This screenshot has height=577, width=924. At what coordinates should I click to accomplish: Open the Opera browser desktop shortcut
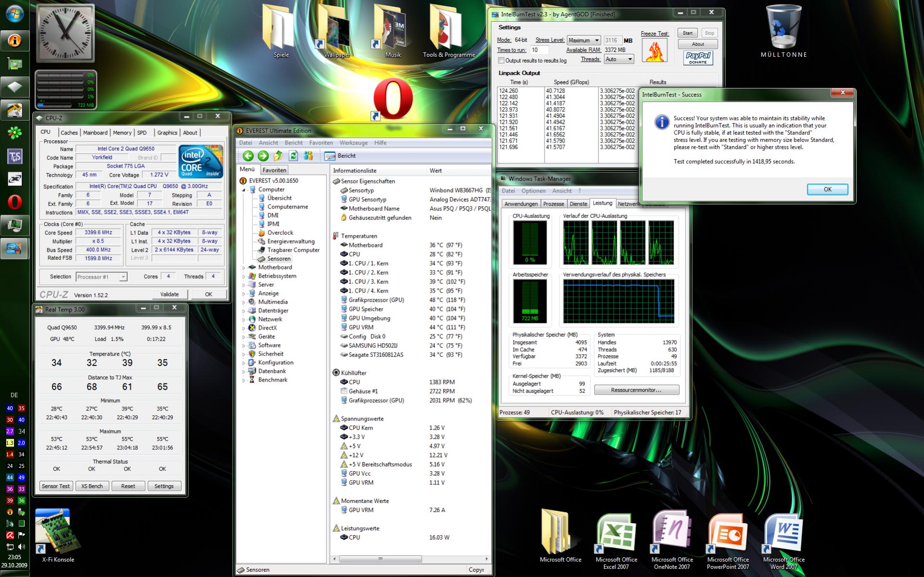click(392, 100)
